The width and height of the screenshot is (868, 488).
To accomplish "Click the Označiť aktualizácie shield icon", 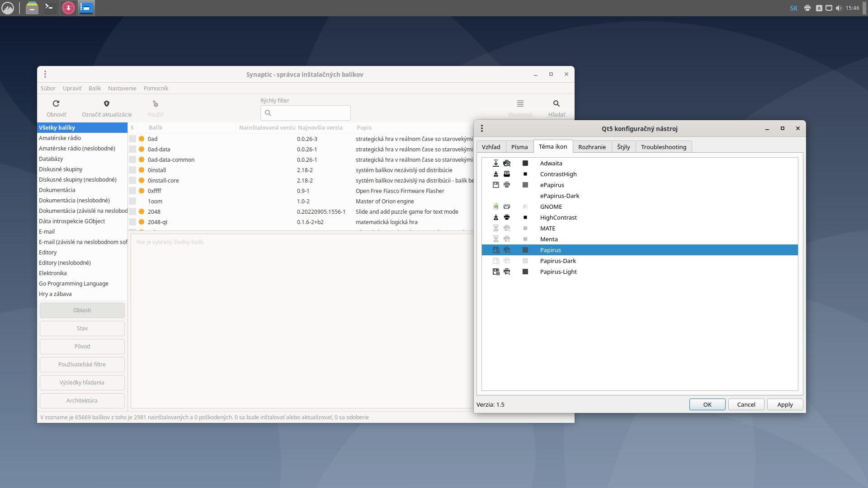I will [x=107, y=103].
